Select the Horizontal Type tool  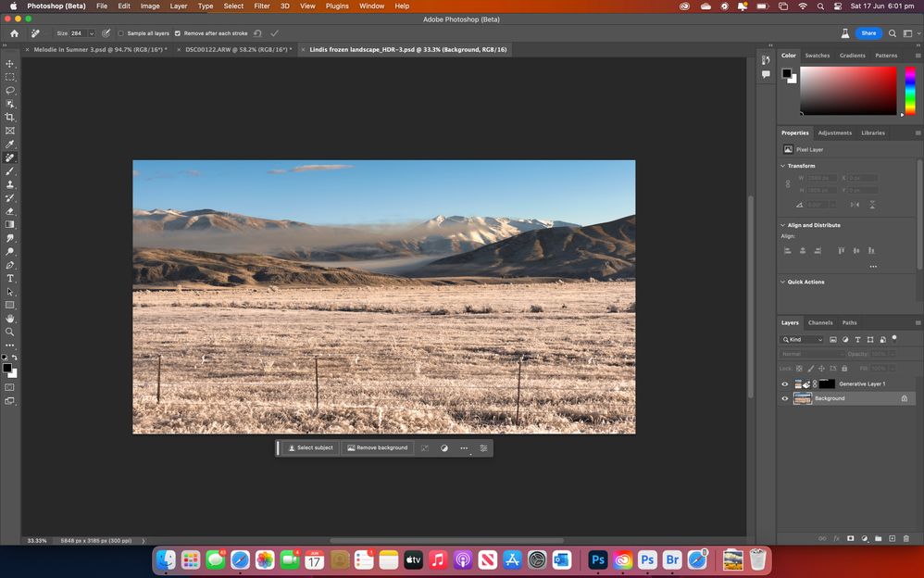pyautogui.click(x=10, y=279)
